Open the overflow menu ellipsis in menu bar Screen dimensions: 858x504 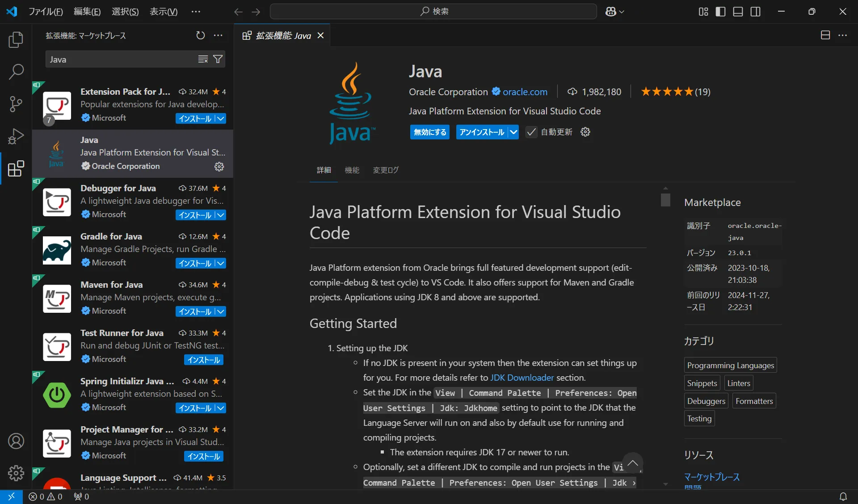pyautogui.click(x=196, y=12)
